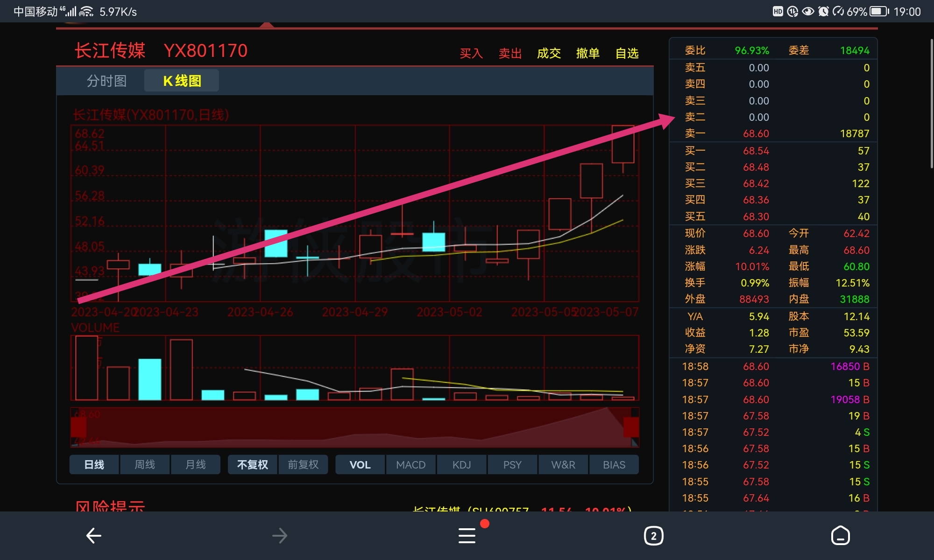This screenshot has height=560, width=934.
Task: Click the 买二 price 68.48
Action: [756, 168]
